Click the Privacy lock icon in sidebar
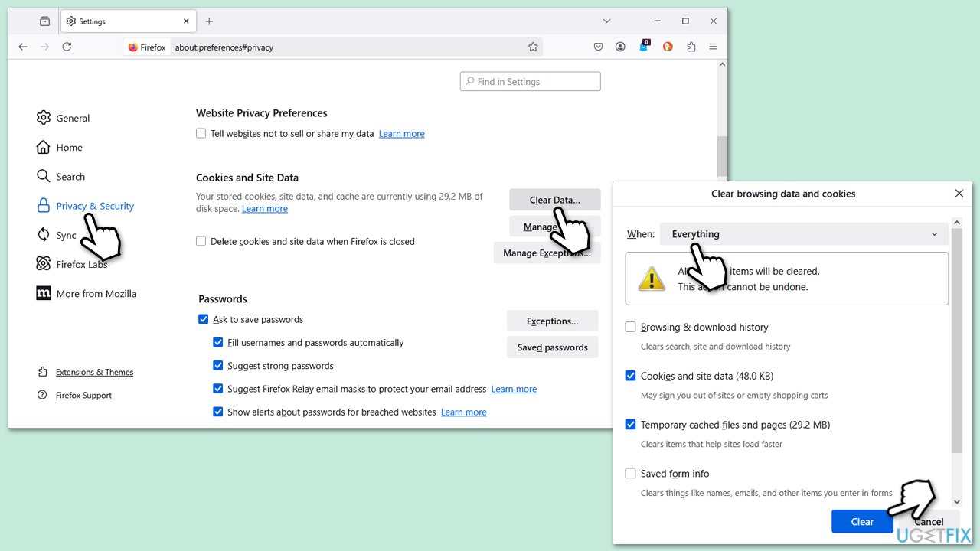 pyautogui.click(x=43, y=205)
